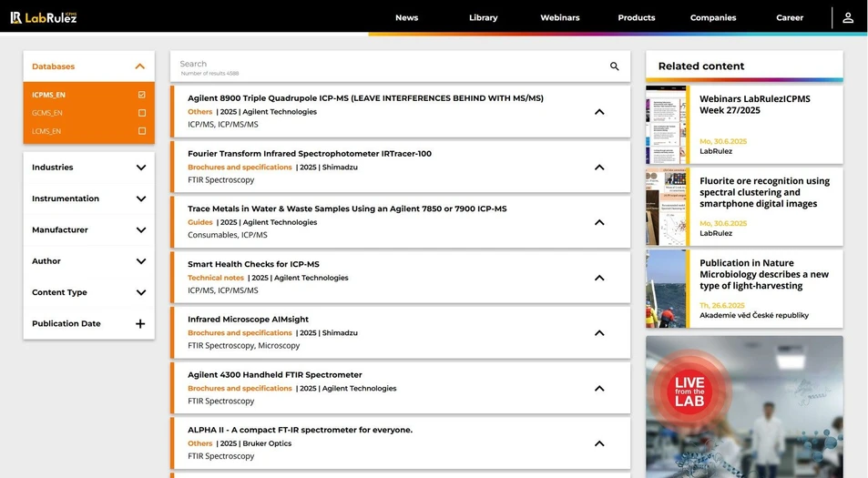Click the Related content heading
Screen dimensions: 868x478
point(700,66)
